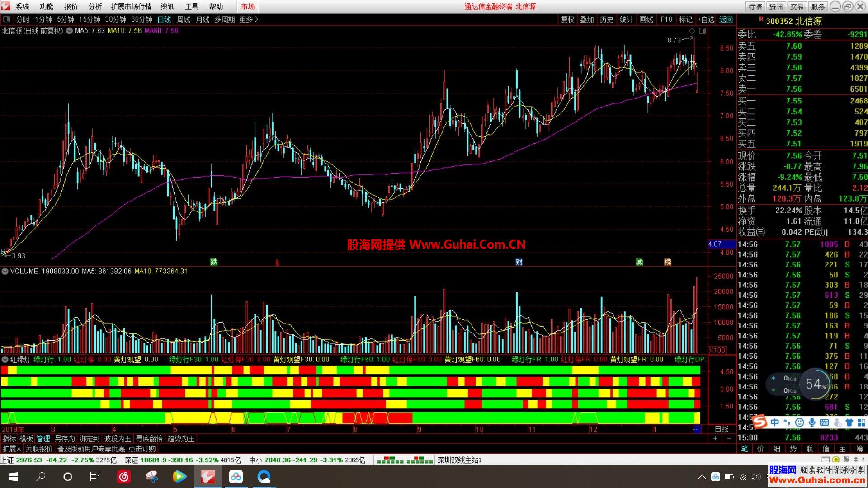The image size is (868, 488).
Task: Open the 扩展市场行情 menu
Action: 131,6
